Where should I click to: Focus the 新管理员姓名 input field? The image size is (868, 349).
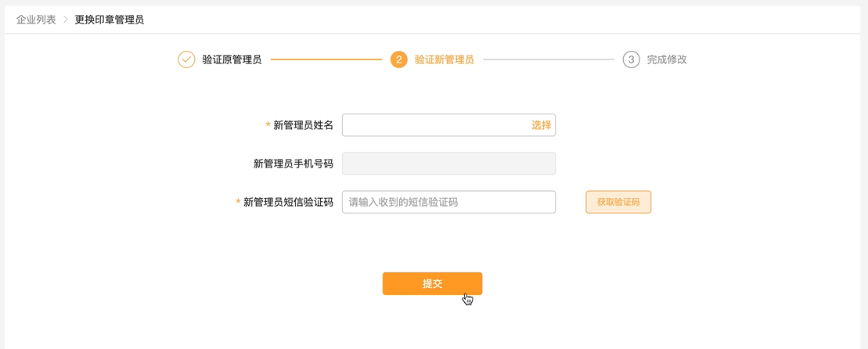449,125
